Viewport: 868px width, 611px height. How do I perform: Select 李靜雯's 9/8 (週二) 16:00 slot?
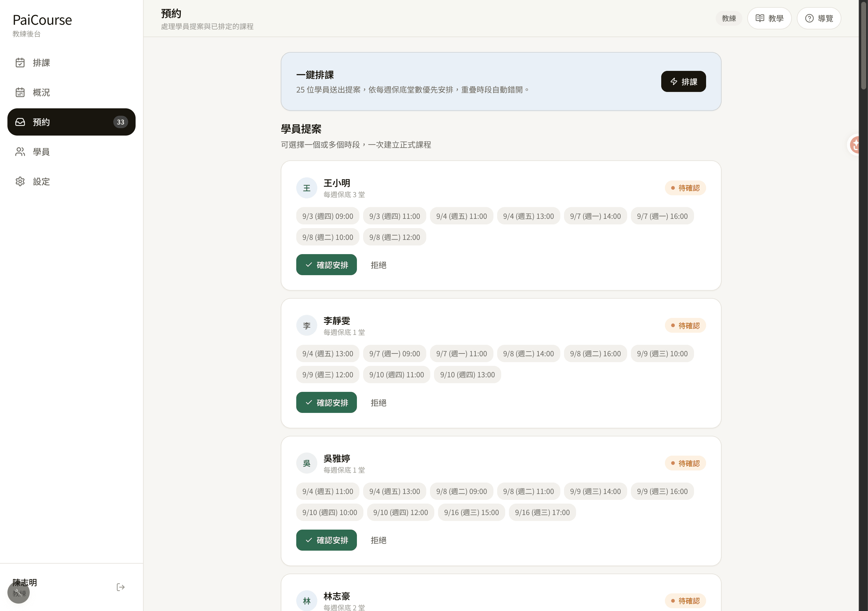pos(595,353)
